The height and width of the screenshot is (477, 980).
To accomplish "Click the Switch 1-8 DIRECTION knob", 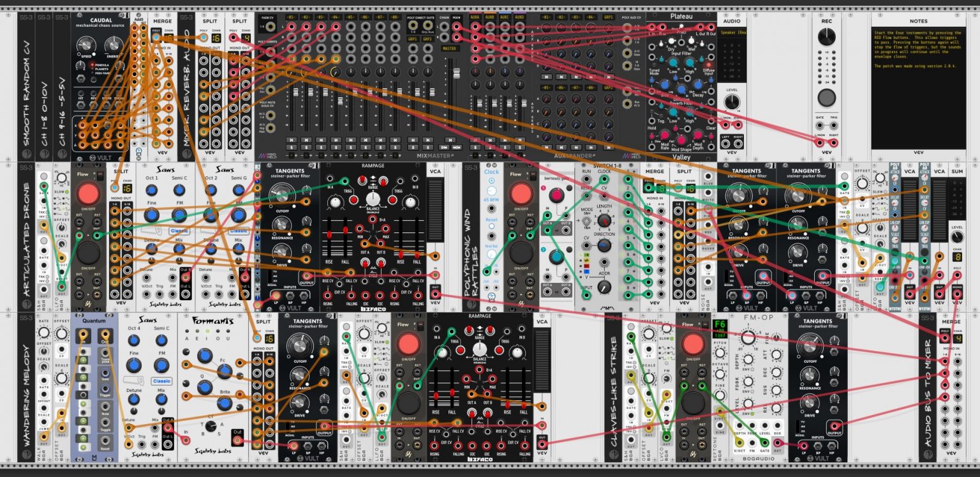I will point(604,246).
